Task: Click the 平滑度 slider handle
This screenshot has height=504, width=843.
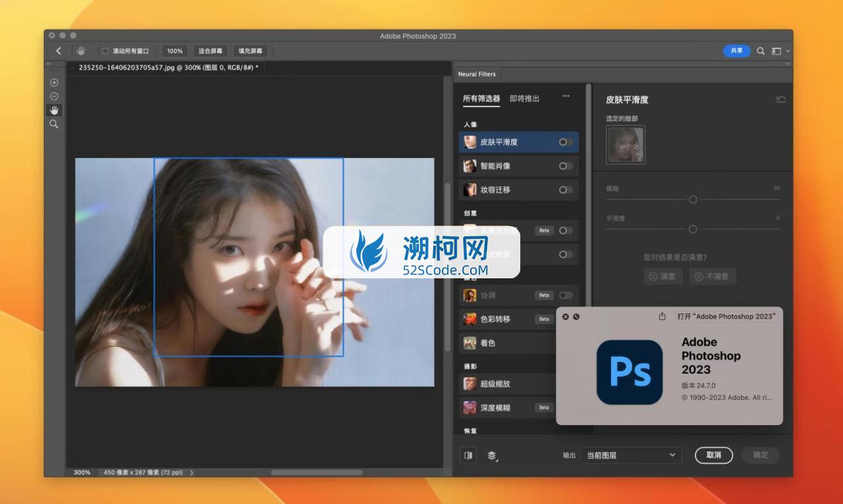Action: [692, 229]
